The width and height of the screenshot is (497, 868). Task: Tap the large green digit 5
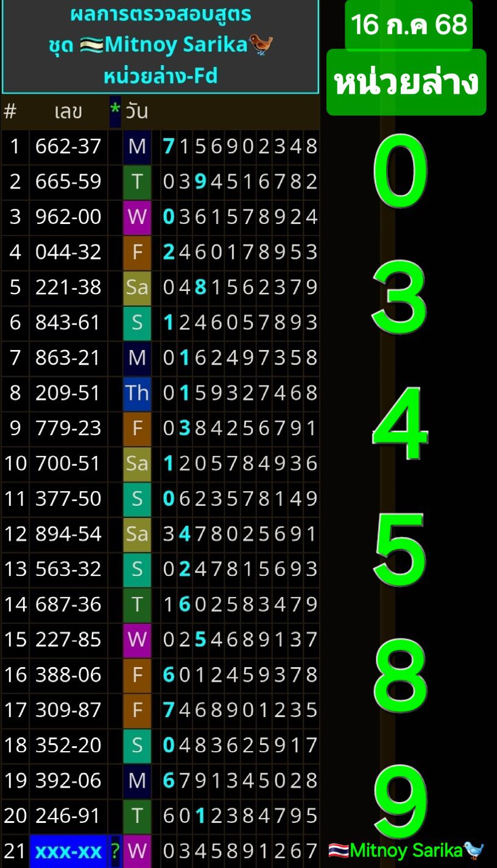pos(400,550)
